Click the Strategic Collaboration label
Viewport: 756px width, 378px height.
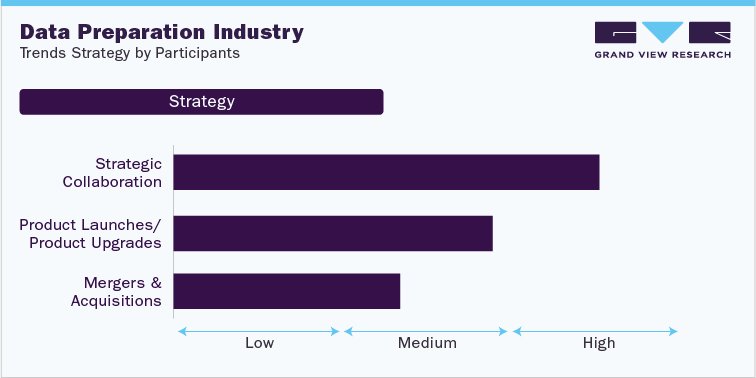[112, 173]
